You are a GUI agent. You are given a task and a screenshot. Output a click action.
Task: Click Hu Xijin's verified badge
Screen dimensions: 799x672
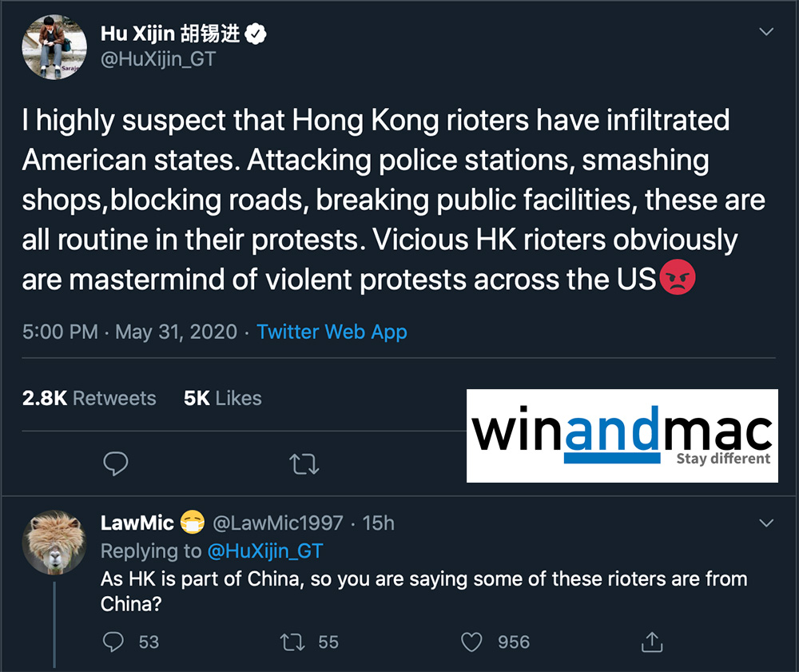pos(256,34)
